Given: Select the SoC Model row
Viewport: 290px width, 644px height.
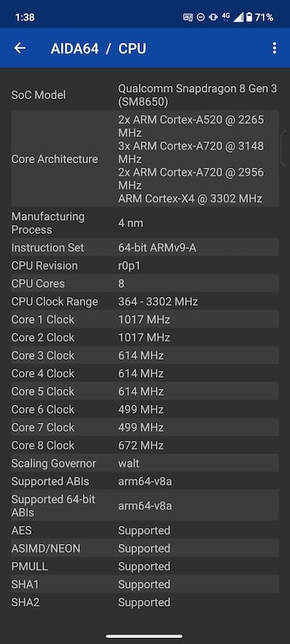Looking at the screenshot, I should click(145, 95).
